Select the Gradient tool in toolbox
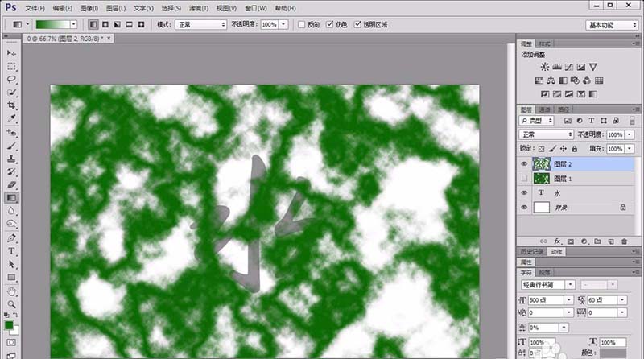Screen dimensions: 644x359 [x=11, y=198]
